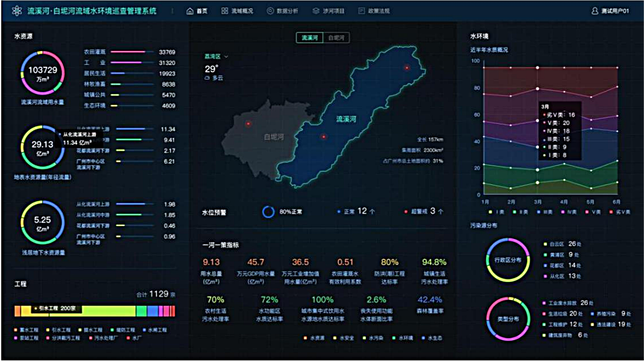Select the 涉河项目 layers icon
The height and width of the screenshot is (361, 644).
click(316, 9)
